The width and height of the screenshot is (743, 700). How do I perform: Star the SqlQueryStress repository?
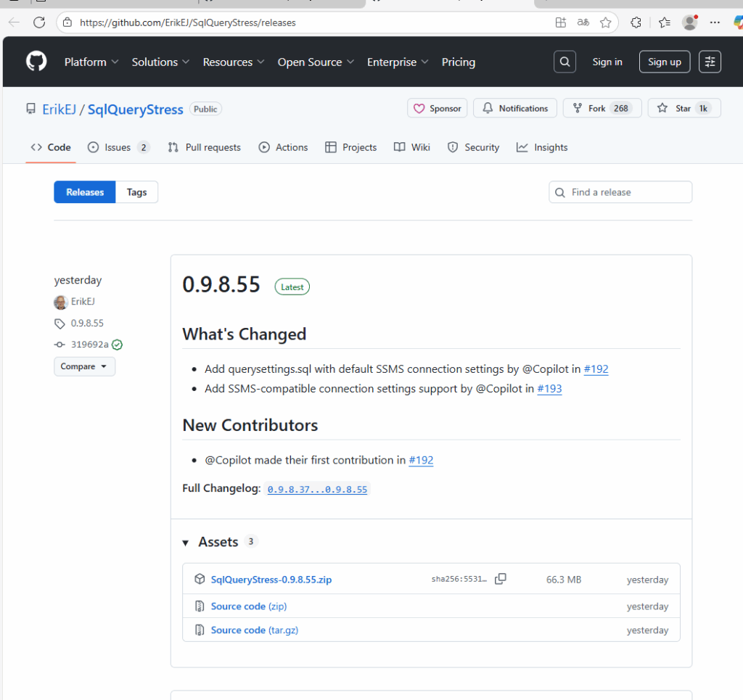tap(675, 108)
